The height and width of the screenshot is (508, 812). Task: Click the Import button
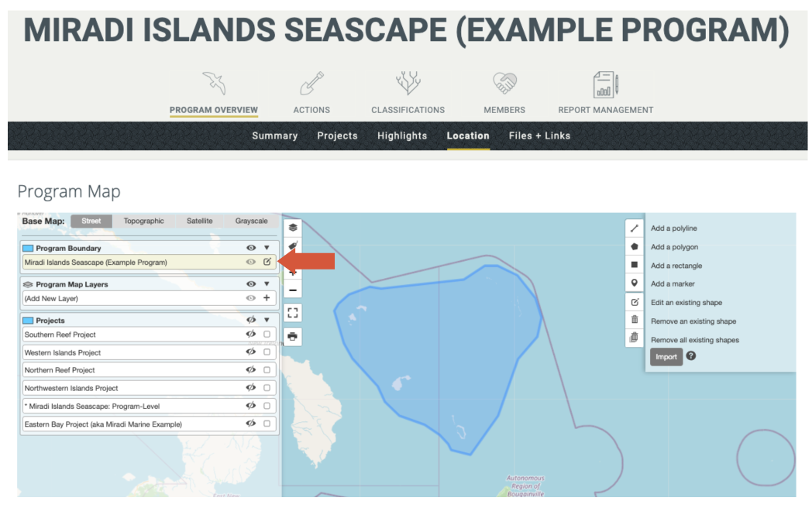(666, 356)
